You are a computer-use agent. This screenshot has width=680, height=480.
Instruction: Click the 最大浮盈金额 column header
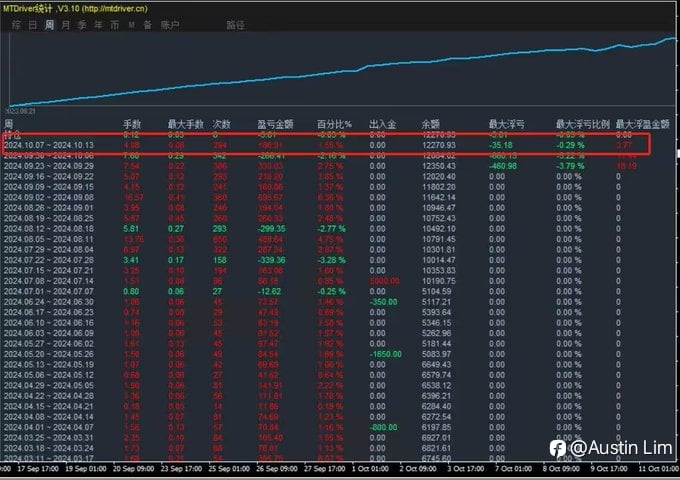pyautogui.click(x=643, y=124)
